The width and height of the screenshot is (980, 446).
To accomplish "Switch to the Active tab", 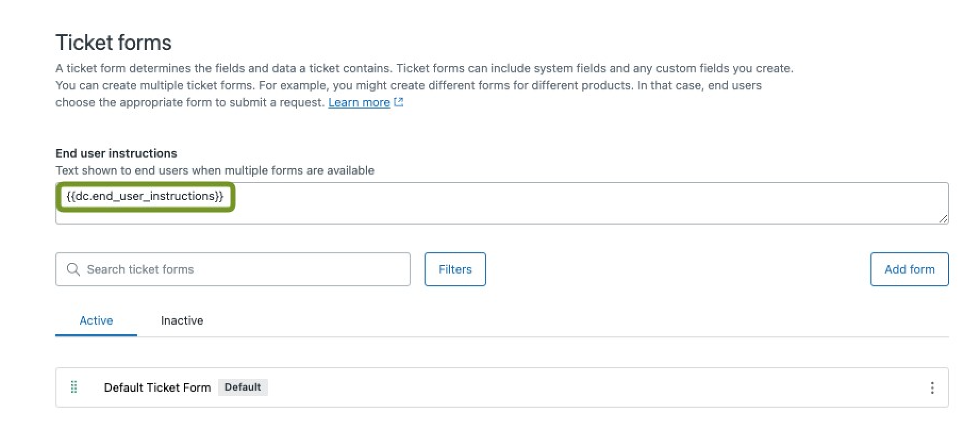I will pyautogui.click(x=96, y=320).
